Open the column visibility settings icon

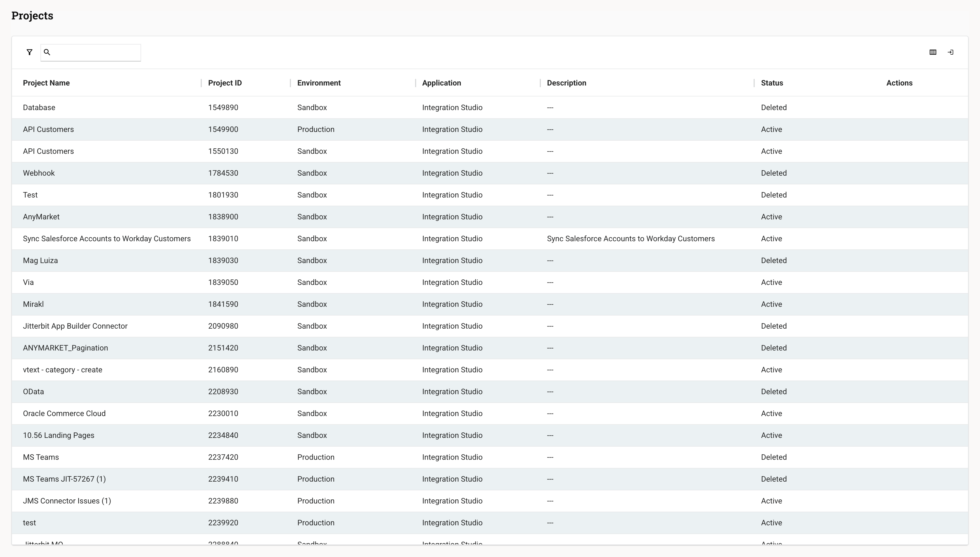[933, 52]
